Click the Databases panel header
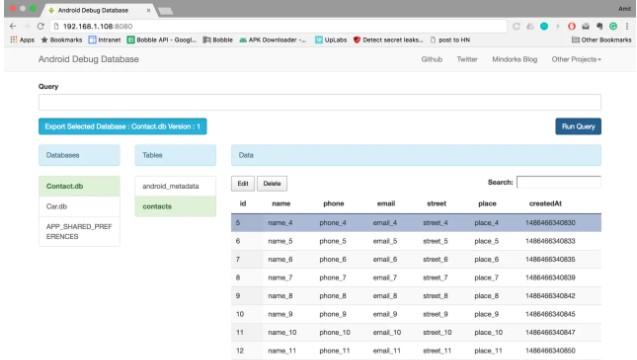The width and height of the screenshot is (637, 360). (x=79, y=155)
